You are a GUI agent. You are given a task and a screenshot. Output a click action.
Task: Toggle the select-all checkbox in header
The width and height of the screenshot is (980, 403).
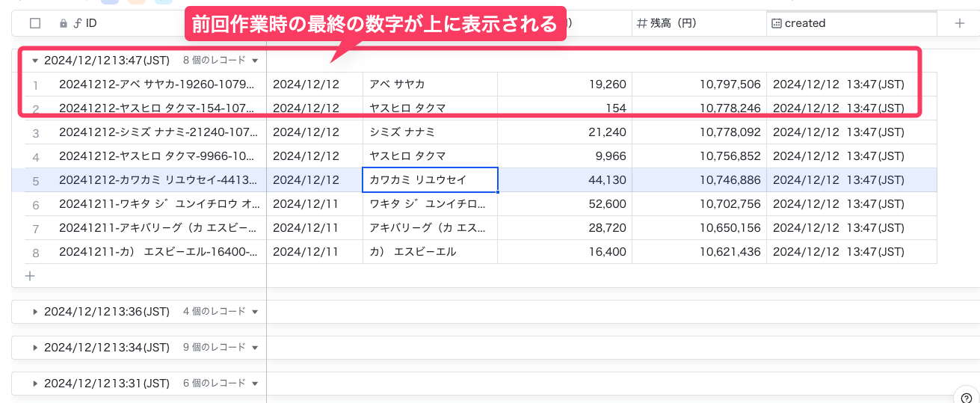(x=35, y=23)
